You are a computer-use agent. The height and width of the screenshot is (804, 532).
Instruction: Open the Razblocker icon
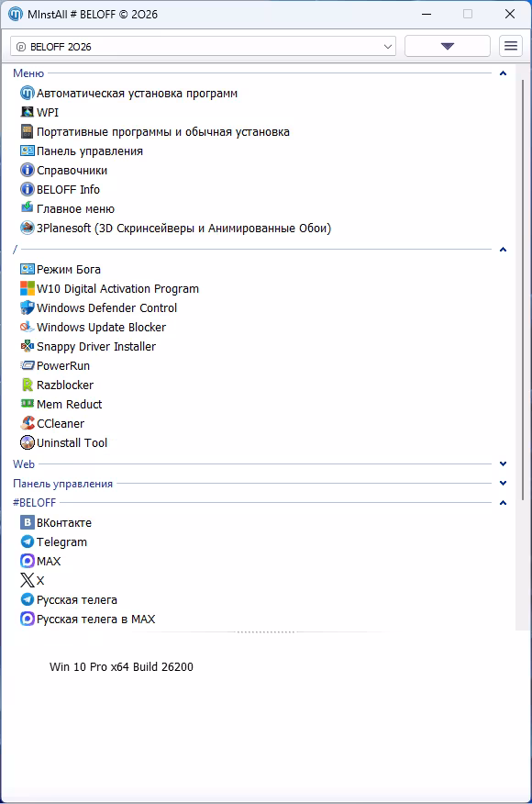pos(28,385)
